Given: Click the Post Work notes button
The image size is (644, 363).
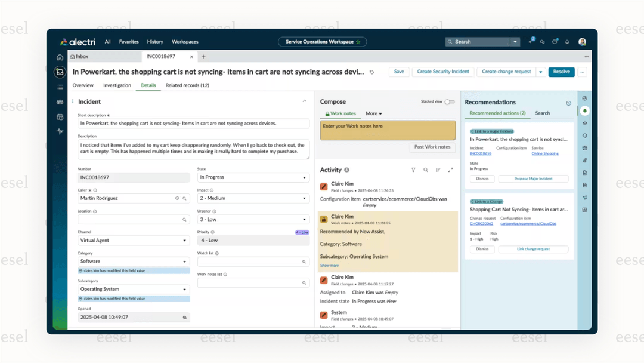Looking at the screenshot, I should click(x=432, y=147).
